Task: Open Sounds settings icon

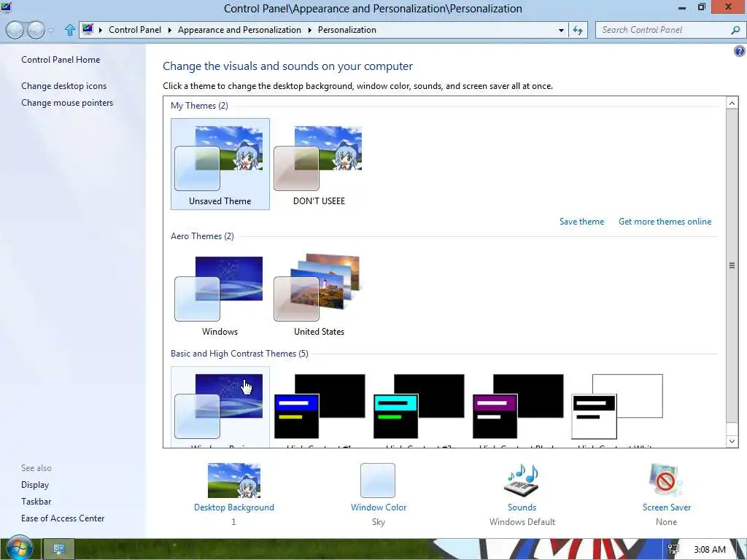Action: (522, 481)
